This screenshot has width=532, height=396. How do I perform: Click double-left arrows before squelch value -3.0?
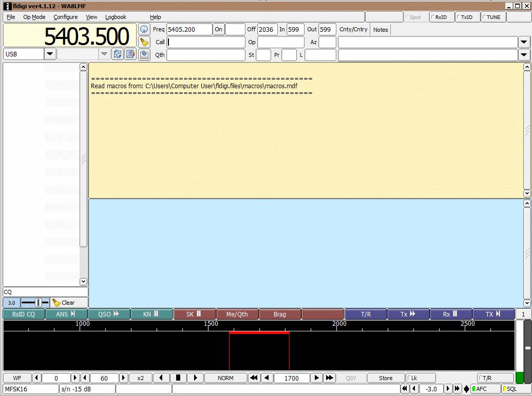405,388
